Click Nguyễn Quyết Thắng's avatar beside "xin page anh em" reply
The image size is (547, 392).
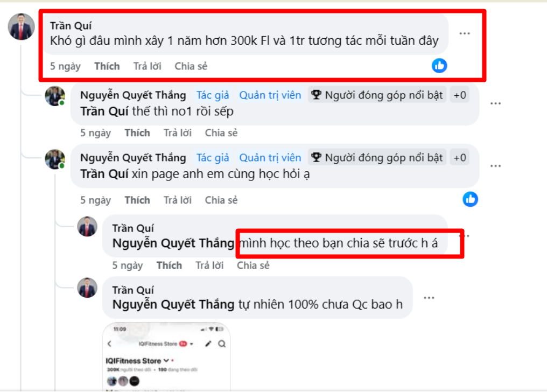pyautogui.click(x=55, y=159)
